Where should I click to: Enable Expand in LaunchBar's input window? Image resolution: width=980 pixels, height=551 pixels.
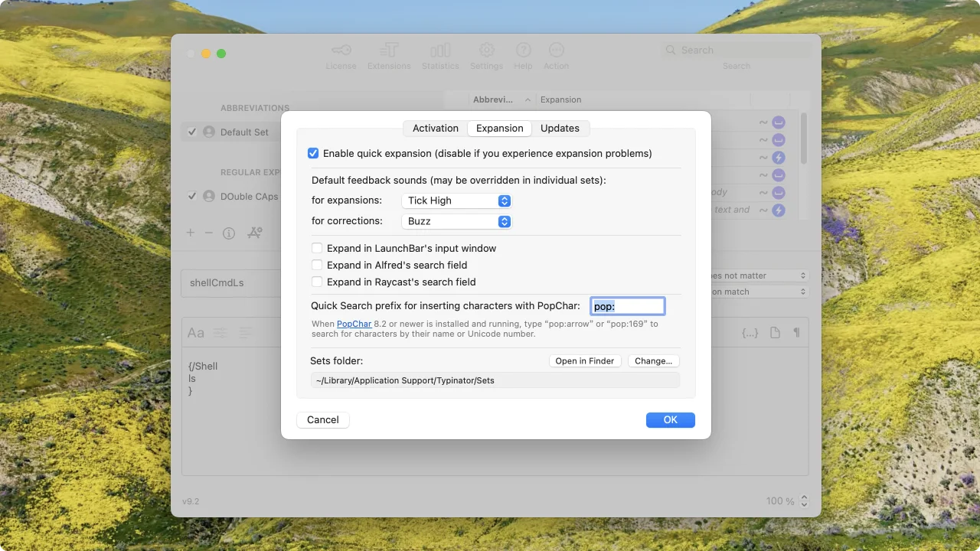317,248
